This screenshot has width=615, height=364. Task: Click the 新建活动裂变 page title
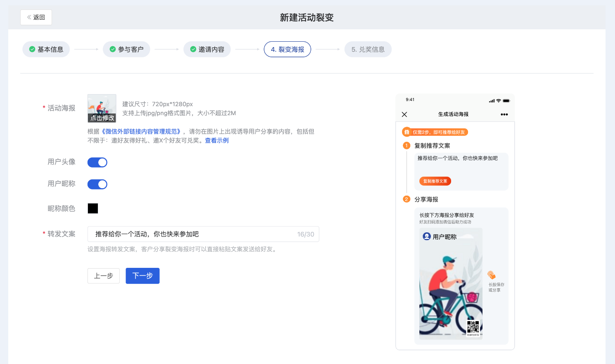tap(307, 17)
